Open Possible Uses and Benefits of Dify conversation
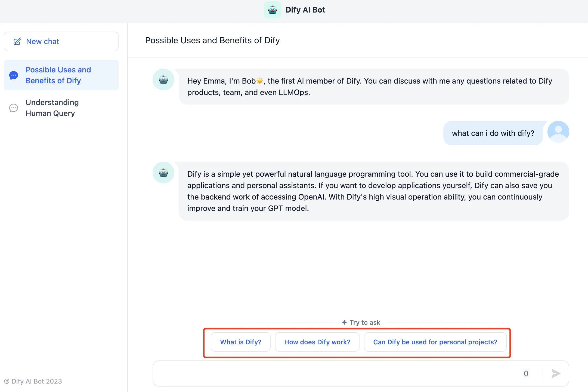 [58, 75]
